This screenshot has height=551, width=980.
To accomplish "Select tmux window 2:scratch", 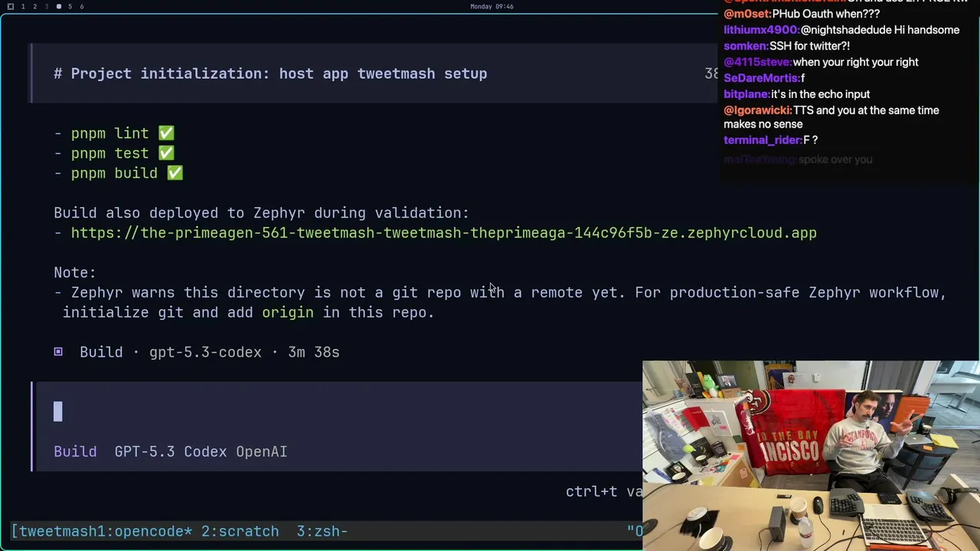I will [x=240, y=531].
